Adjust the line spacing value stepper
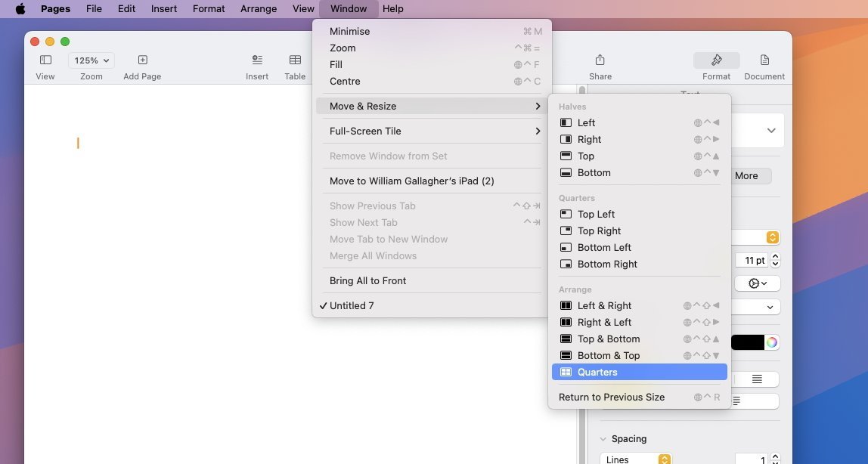This screenshot has height=464, width=868. point(775,459)
